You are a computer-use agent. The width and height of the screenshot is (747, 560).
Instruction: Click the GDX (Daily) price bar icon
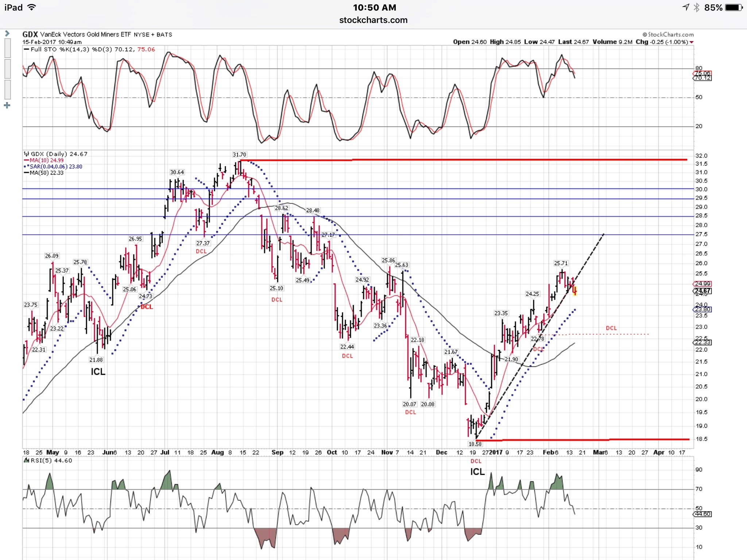coord(26,154)
